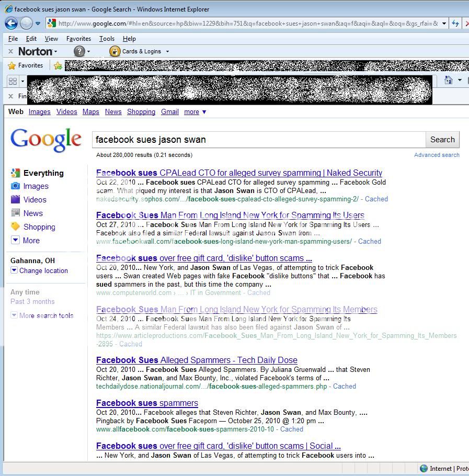Screen dimensions: 469x476
Task: Open the File menu
Action: pyautogui.click(x=13, y=39)
